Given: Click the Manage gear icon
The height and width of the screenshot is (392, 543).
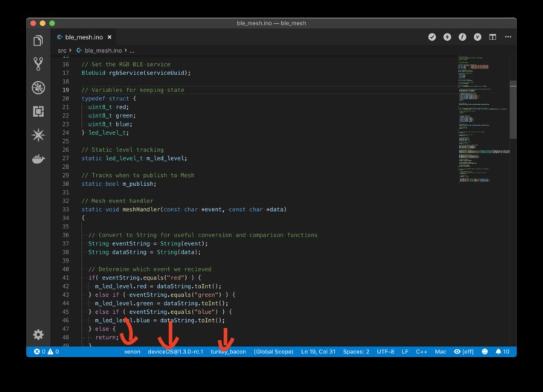Looking at the screenshot, I should pos(38,335).
